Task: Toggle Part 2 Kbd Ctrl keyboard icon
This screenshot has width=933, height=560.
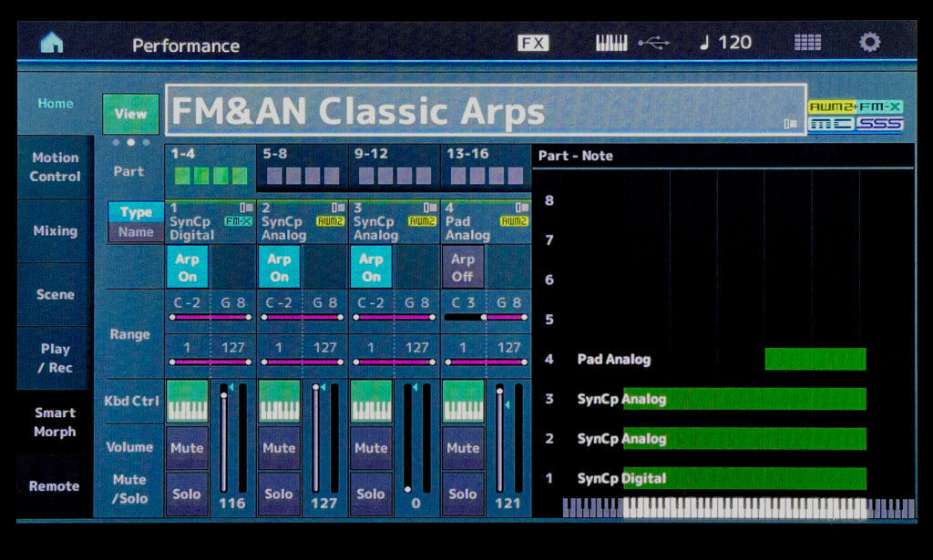Action: [x=279, y=402]
